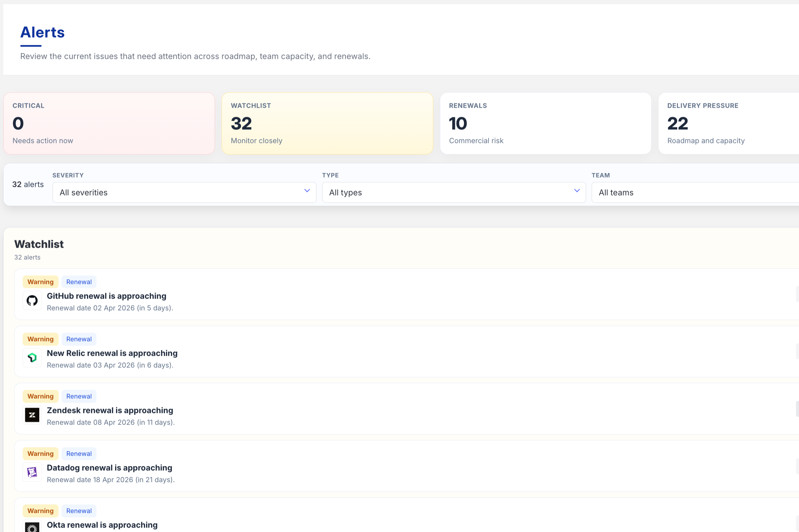Open the Zendesk renewal is approaching alert
799x532 pixels.
point(110,410)
